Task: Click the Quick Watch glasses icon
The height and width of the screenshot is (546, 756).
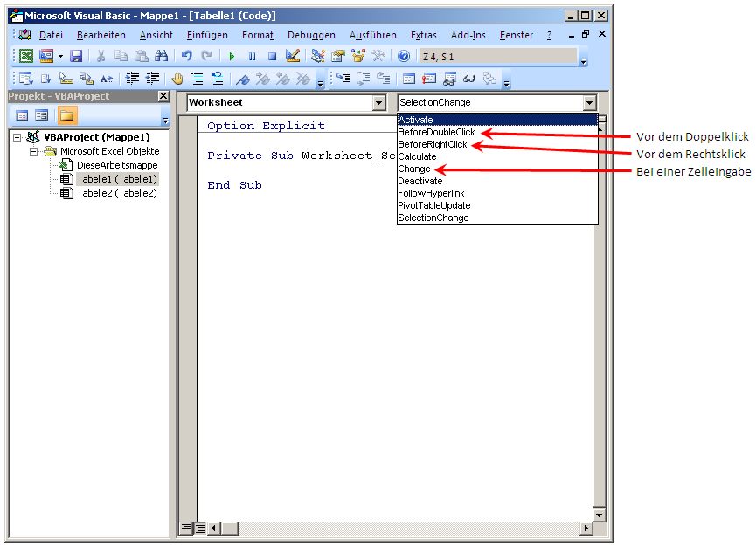Action: click(x=469, y=79)
